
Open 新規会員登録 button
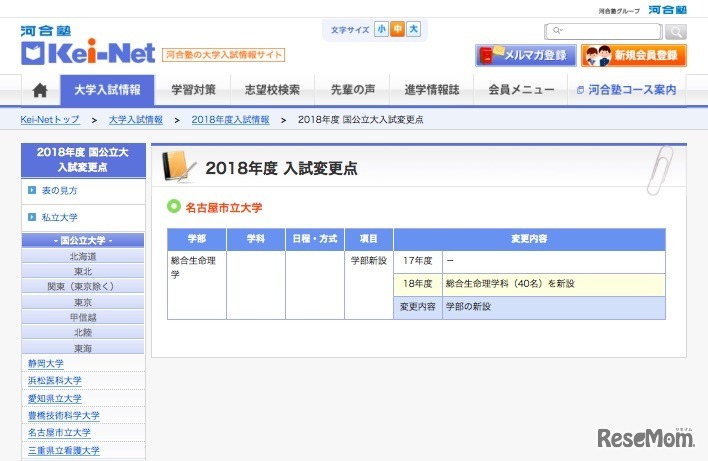pos(634,55)
